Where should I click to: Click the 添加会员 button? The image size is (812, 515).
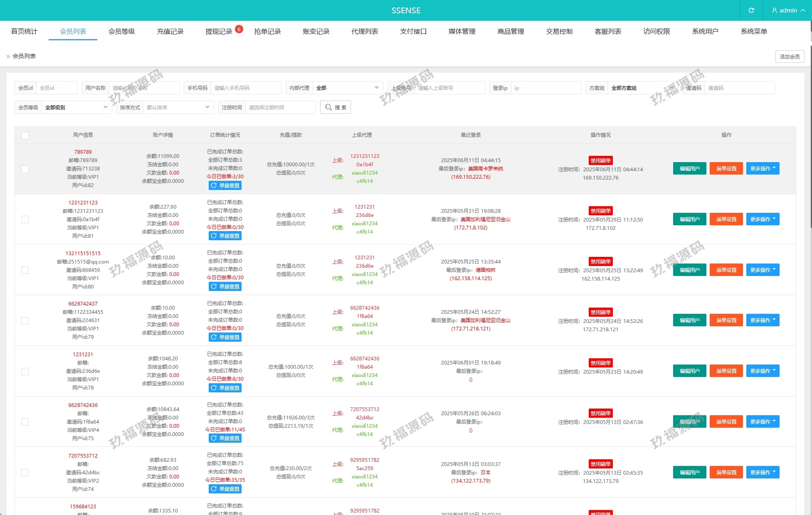[789, 57]
